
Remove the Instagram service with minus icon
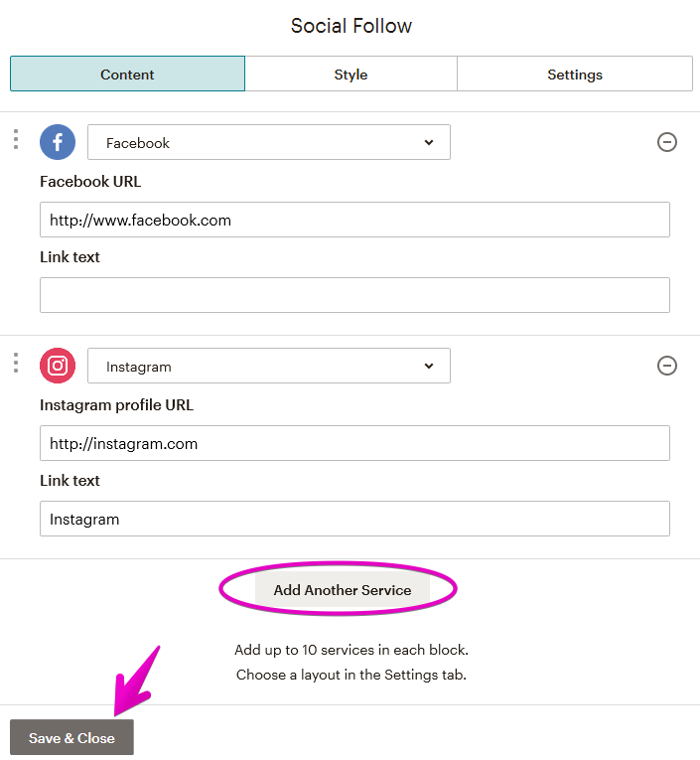click(x=667, y=366)
